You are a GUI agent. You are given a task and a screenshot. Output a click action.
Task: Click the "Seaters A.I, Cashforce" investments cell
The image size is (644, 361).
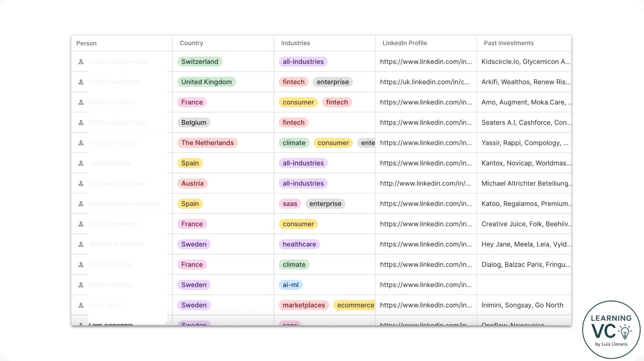tap(524, 122)
